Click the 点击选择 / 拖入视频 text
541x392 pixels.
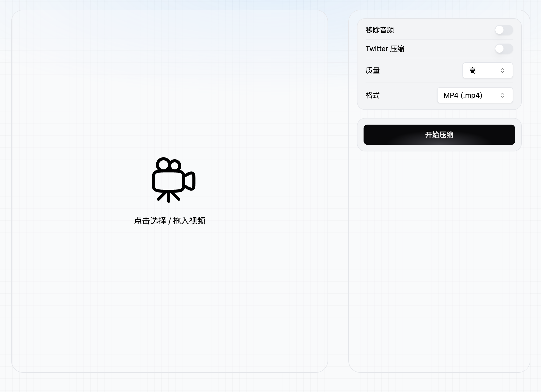click(170, 221)
